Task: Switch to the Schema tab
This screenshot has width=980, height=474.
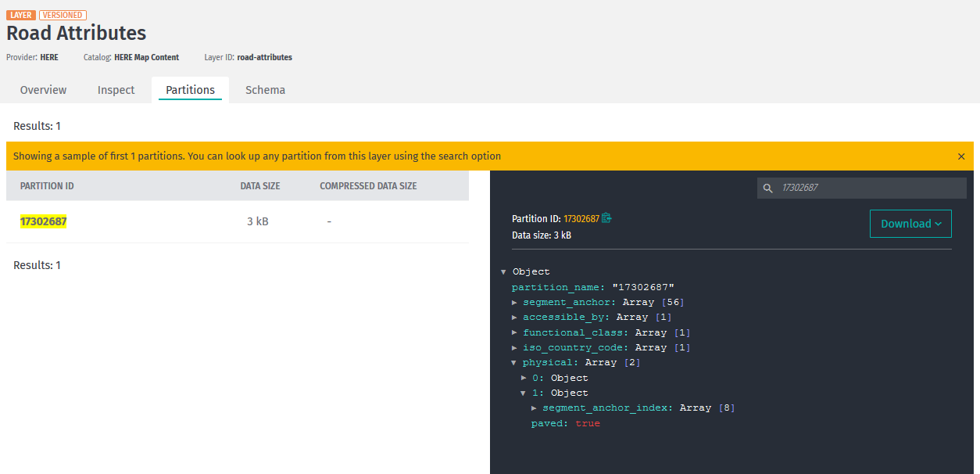Action: [265, 90]
